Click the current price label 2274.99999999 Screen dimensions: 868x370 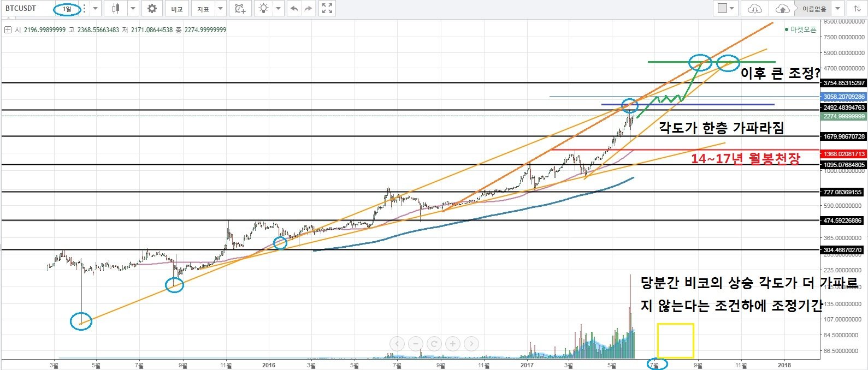point(844,116)
